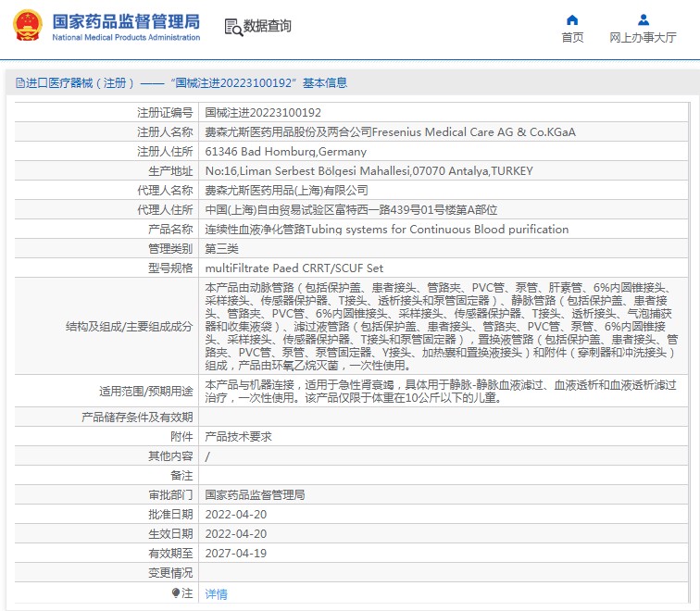Click the Fresenius Medical Care registrant name
Viewport: 700px width, 611px height.
[x=390, y=132]
